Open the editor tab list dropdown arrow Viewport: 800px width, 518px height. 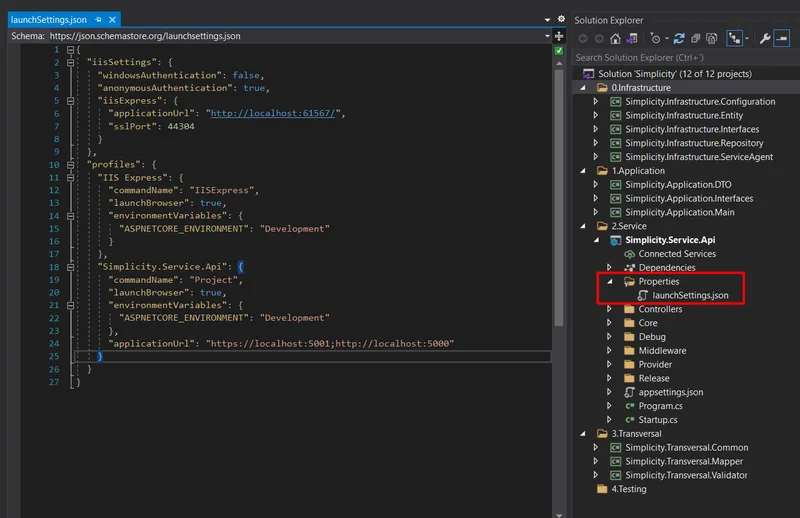click(x=547, y=20)
